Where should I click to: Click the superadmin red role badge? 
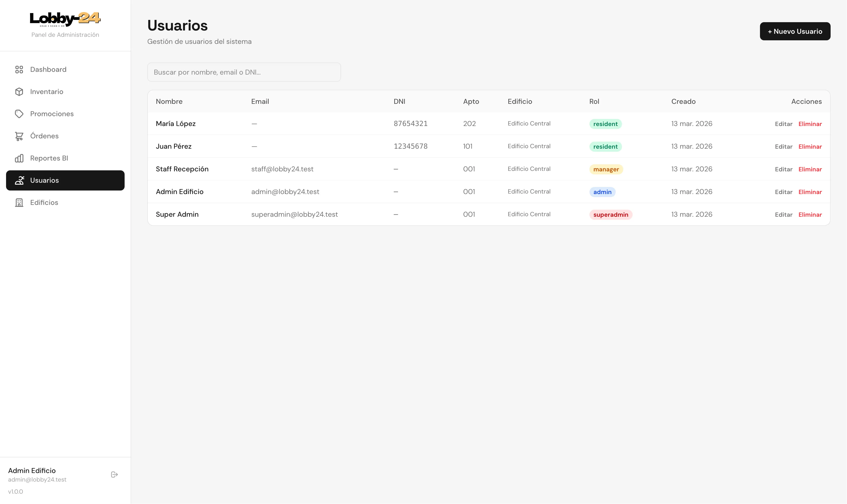pos(610,214)
